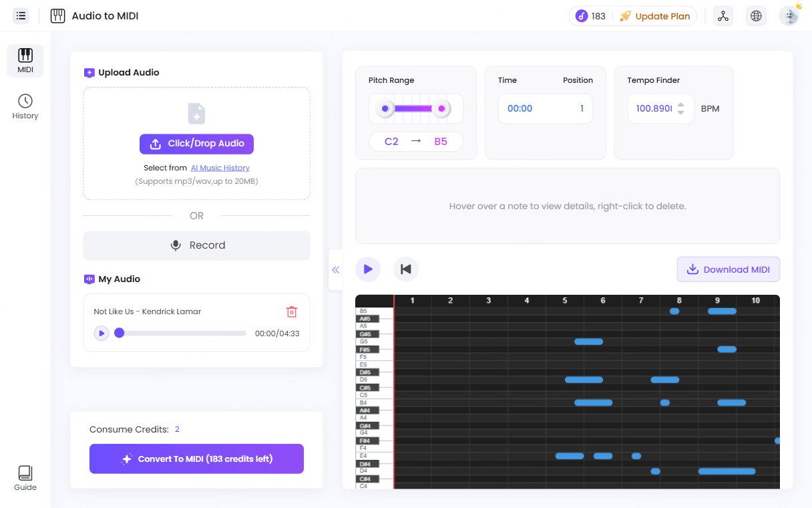Collapse upload panel with double-chevron
Viewport: 812px width, 508px height.
(x=336, y=269)
